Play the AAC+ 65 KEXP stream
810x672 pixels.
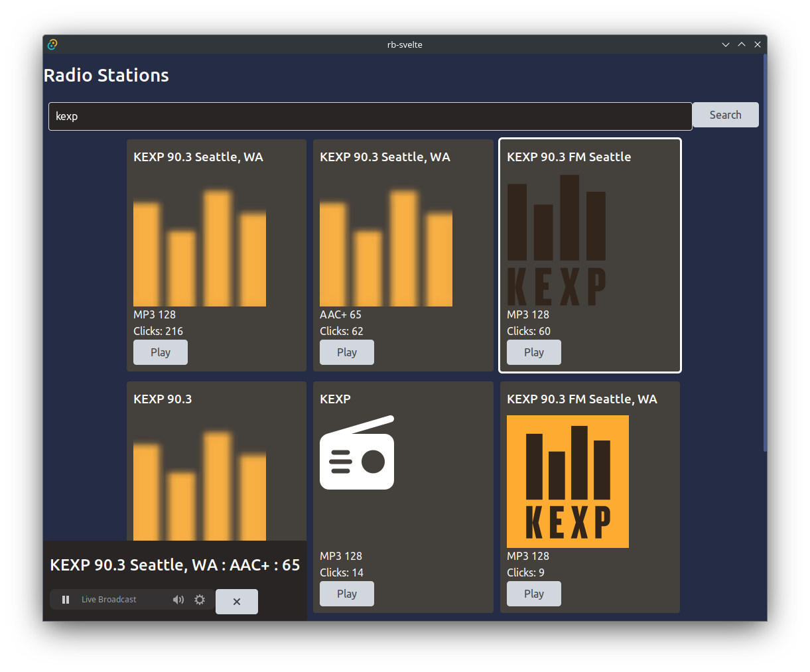(346, 352)
